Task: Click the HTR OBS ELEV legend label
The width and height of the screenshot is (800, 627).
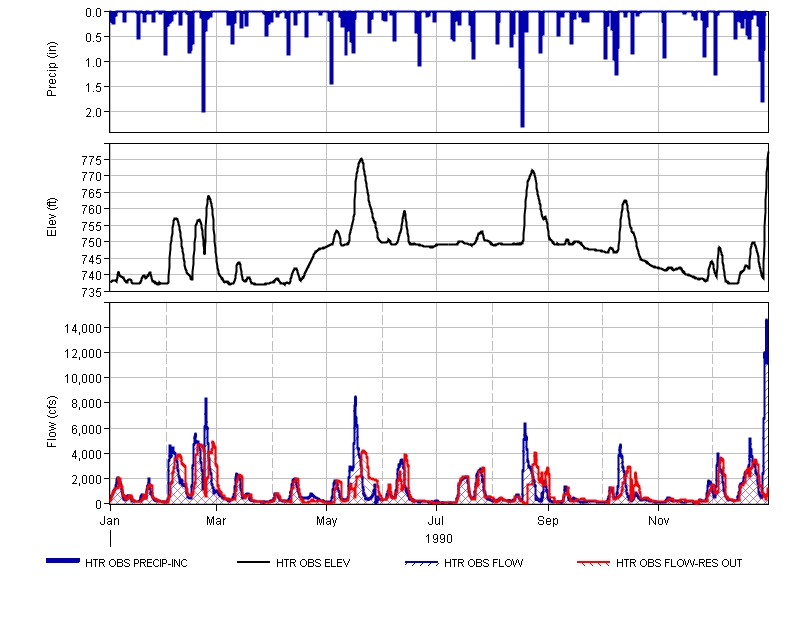Action: pyautogui.click(x=313, y=563)
